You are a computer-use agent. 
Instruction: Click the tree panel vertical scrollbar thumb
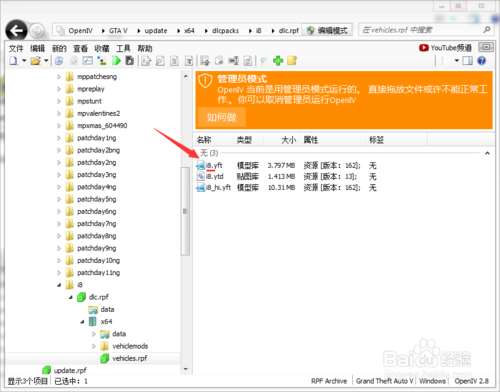(185, 211)
